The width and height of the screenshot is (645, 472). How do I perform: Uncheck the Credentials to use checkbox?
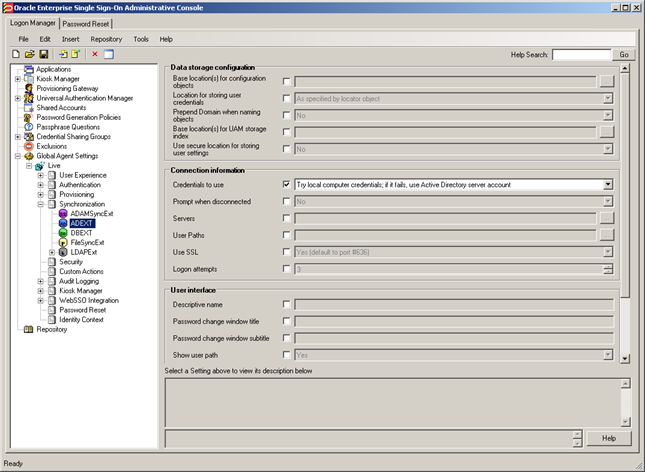coord(287,184)
